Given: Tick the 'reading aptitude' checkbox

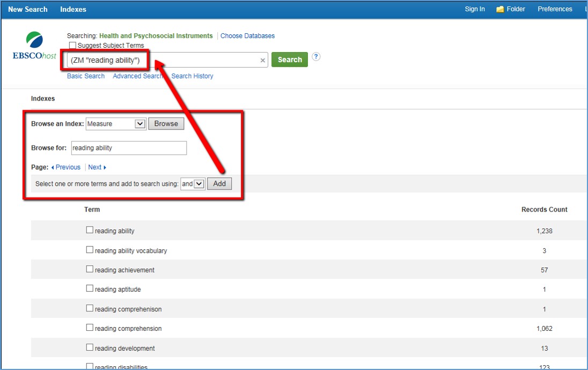Looking at the screenshot, I should pyautogui.click(x=90, y=288).
